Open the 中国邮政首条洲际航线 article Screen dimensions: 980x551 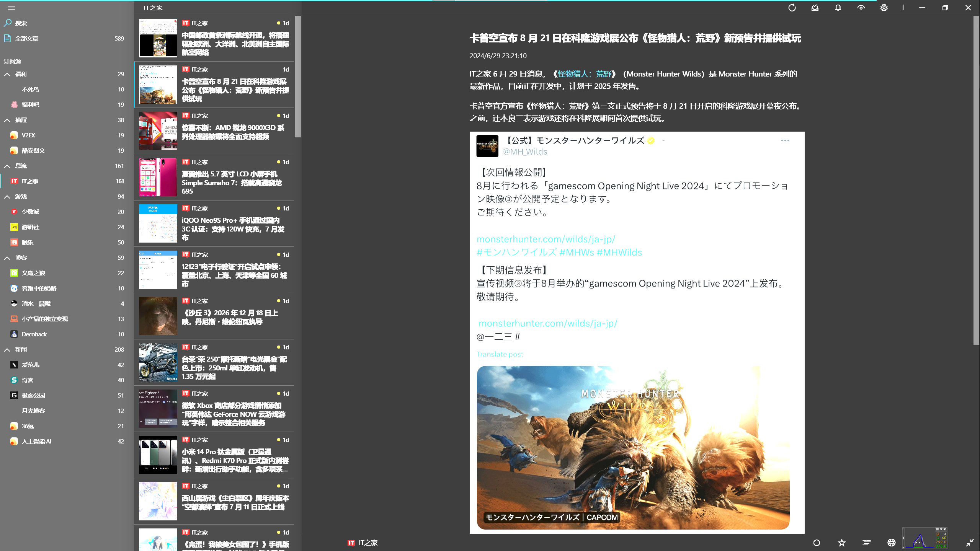(214, 38)
